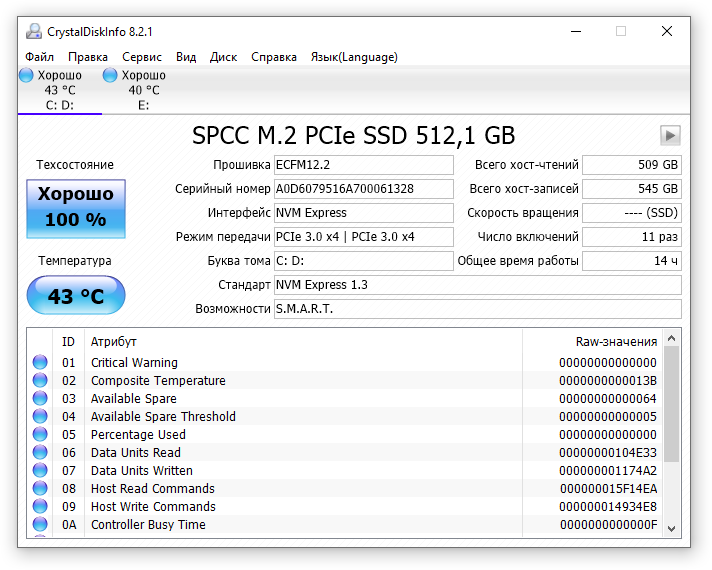
Task: Click the Прошивка field ECFM12.2
Action: [364, 165]
